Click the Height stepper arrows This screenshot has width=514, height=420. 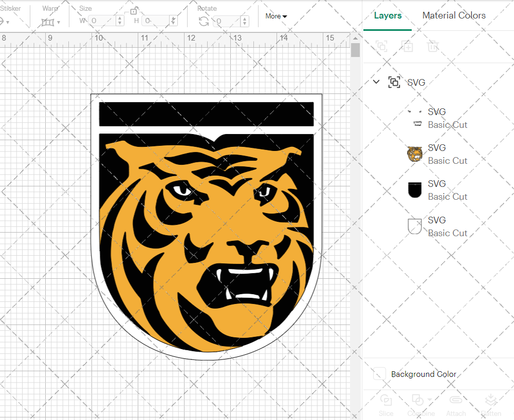click(174, 21)
